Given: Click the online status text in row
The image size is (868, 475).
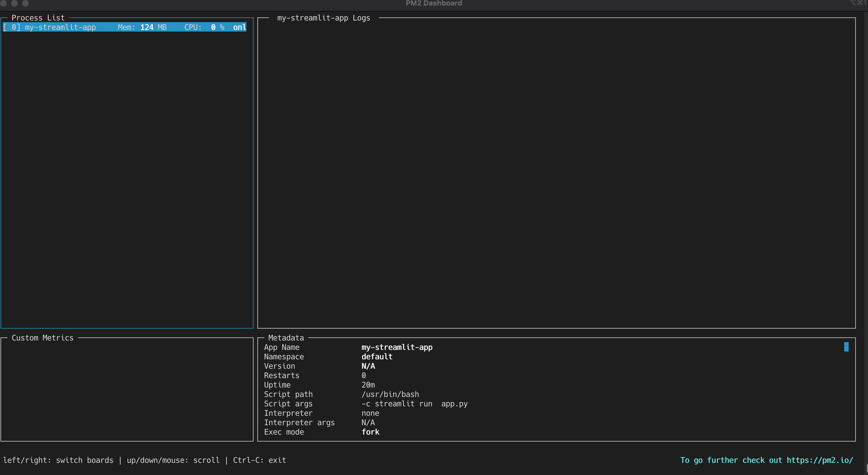Looking at the screenshot, I should tap(240, 27).
